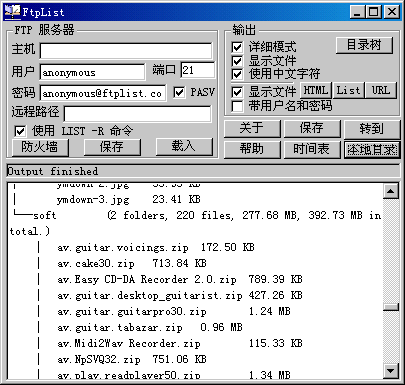Viewport: 405px width, 385px height.
Task: Click the 用户 field containing anonymous
Action: 92,72
